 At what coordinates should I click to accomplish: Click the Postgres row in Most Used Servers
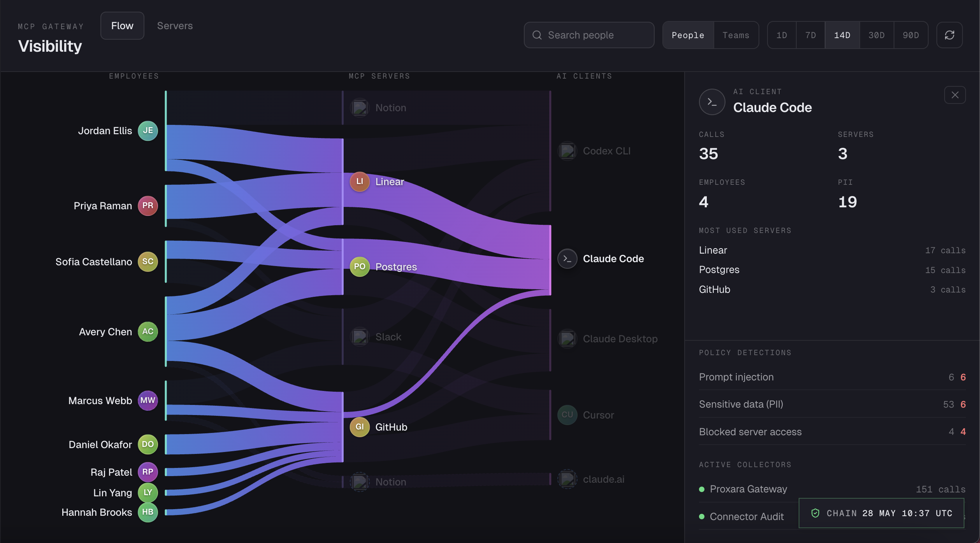pyautogui.click(x=832, y=270)
